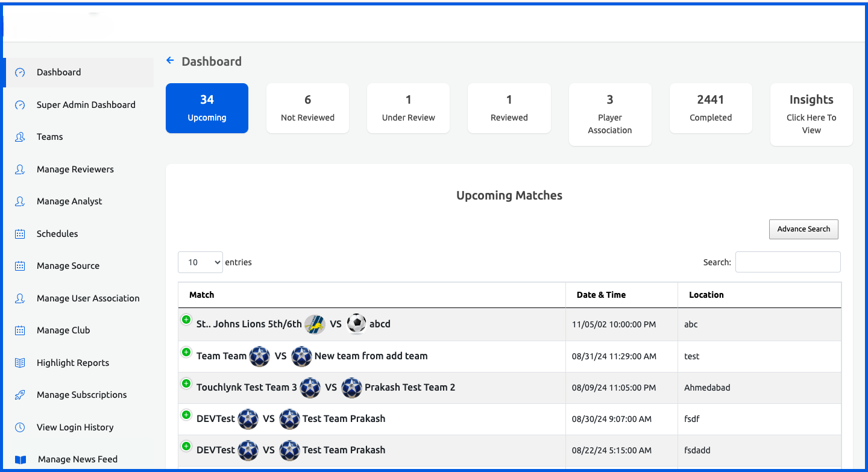Image resolution: width=868 pixels, height=472 pixels.
Task: Click the date 11/05/02 10:00:00 PM
Action: (614, 324)
